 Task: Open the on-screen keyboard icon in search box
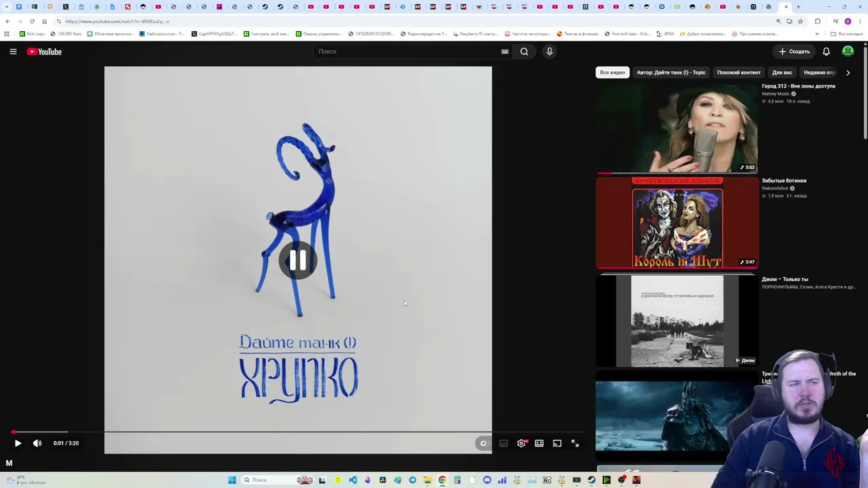(505, 52)
